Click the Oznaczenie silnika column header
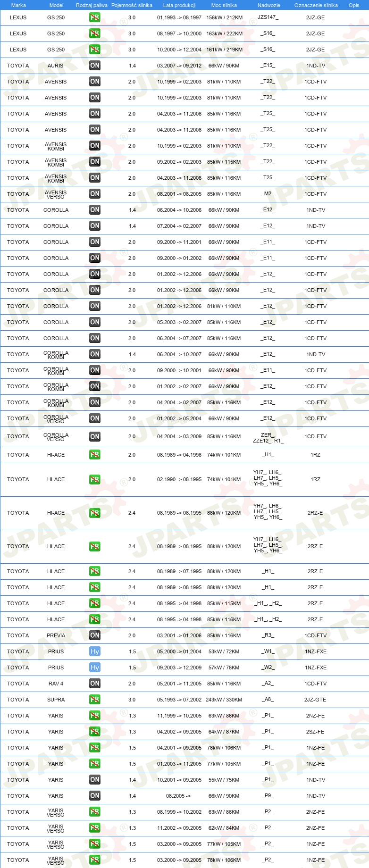This screenshot has height=868, width=369. coord(316,5)
